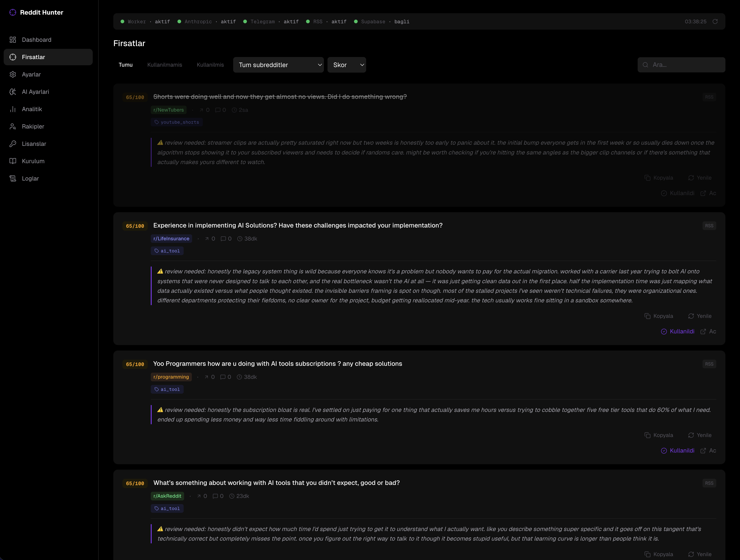This screenshot has height=560, width=740.
Task: Unmark Kullanildi on NewTubers Shorts post
Action: click(x=677, y=193)
